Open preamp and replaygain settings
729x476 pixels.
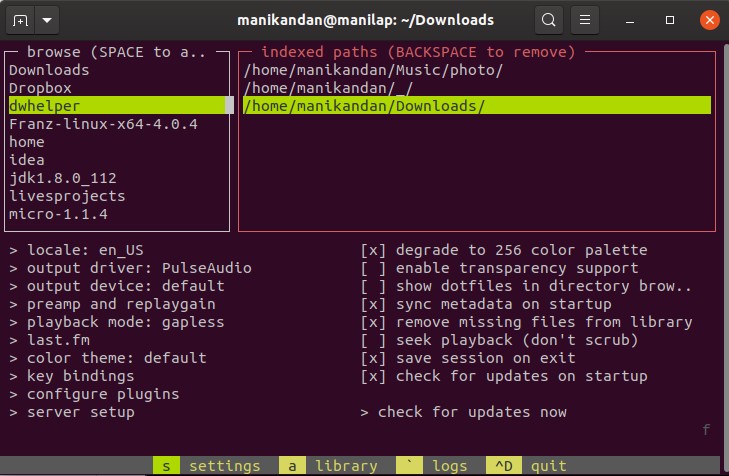pos(112,304)
